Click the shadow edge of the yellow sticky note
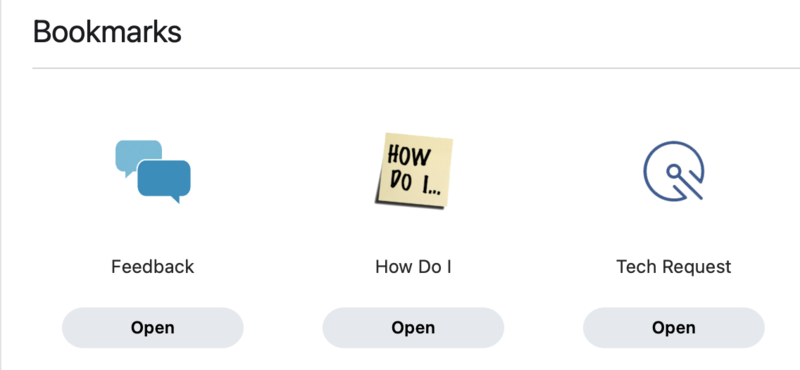The height and width of the screenshot is (370, 800). point(408,206)
